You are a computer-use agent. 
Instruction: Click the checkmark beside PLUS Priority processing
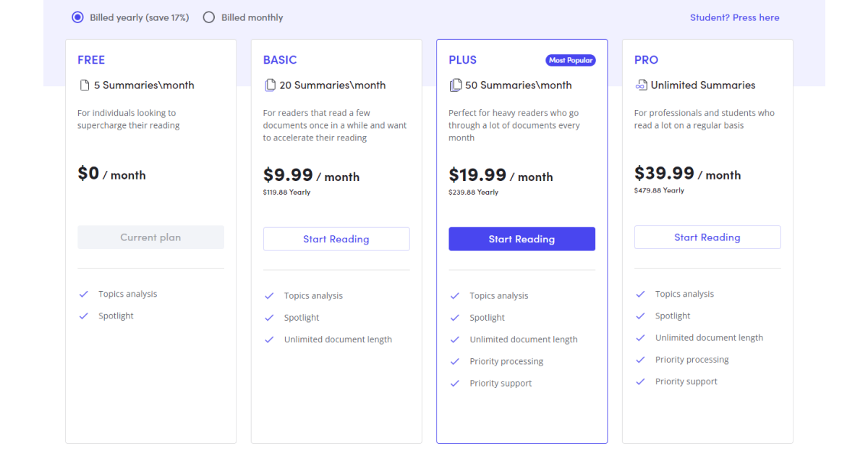[455, 361]
